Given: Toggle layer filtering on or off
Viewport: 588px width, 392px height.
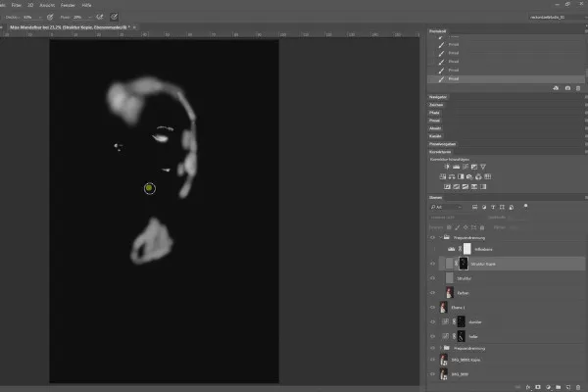Looking at the screenshot, I should [x=525, y=206].
